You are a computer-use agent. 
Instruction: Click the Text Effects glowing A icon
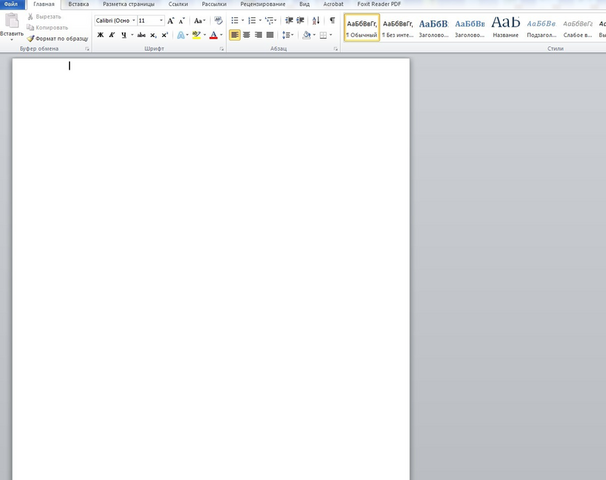pos(180,35)
